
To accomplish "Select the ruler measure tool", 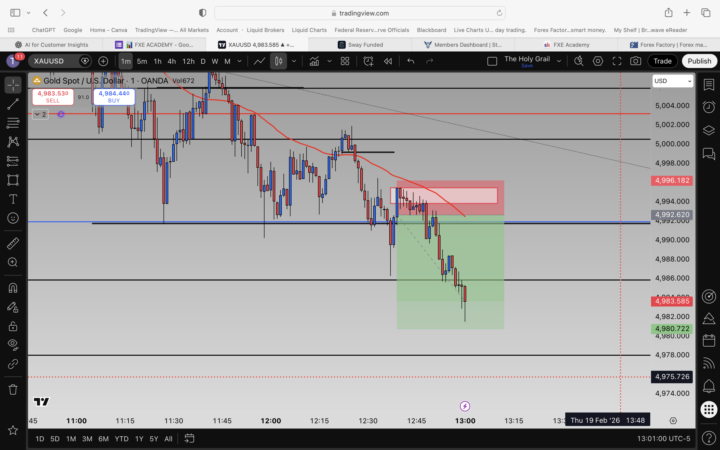I will click(x=13, y=243).
